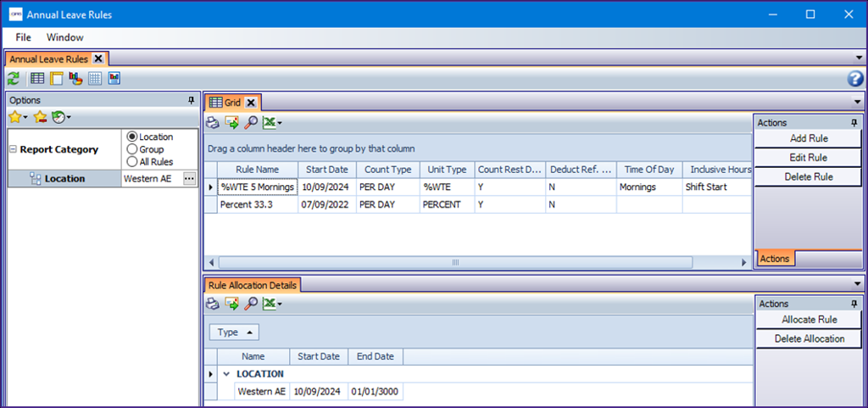This screenshot has height=408, width=868.
Task: Click the print icon in Rule Allocation Details
Action: [x=213, y=304]
